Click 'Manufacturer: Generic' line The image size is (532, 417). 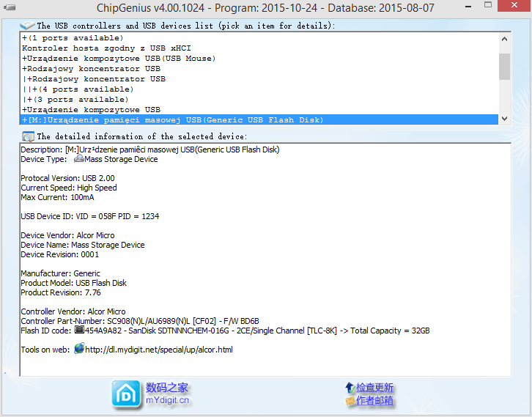[x=60, y=273]
